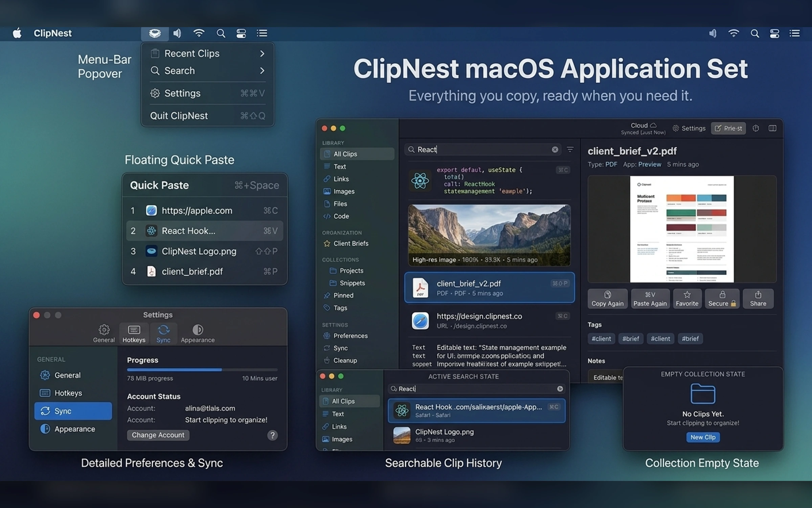Screen dimensions: 812x508
Task: Open the filter options beside search field
Action: point(570,149)
